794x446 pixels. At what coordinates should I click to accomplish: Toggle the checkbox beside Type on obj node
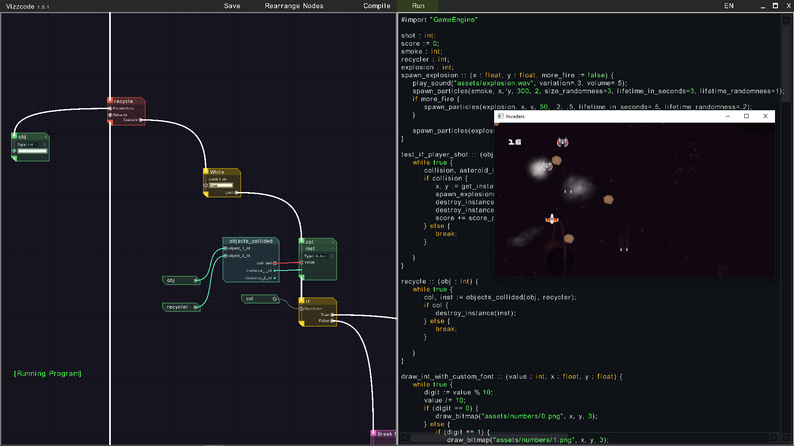[45, 144]
